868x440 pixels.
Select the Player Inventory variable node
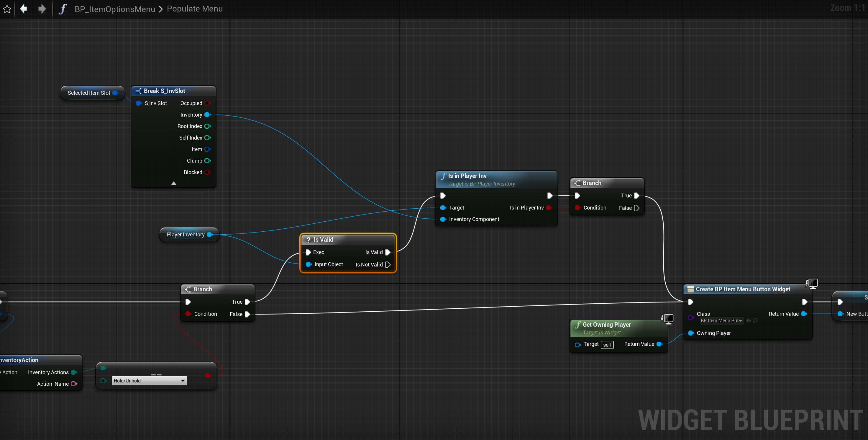click(186, 235)
